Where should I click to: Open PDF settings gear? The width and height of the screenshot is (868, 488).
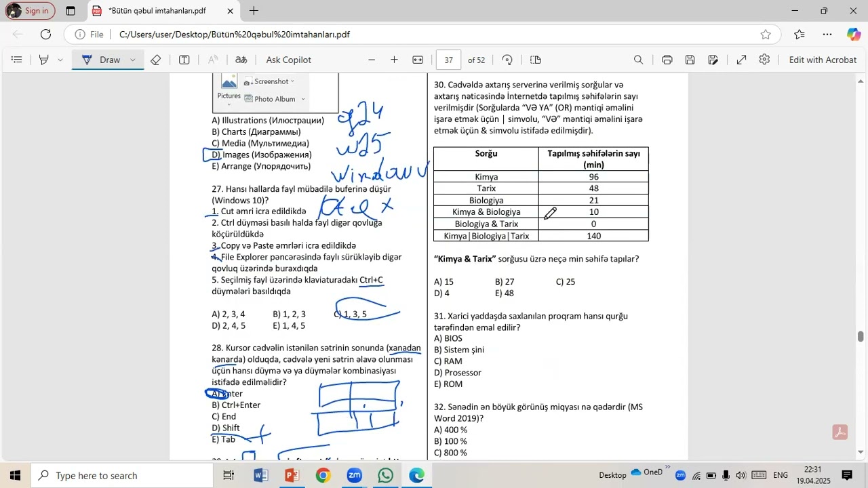coord(764,60)
